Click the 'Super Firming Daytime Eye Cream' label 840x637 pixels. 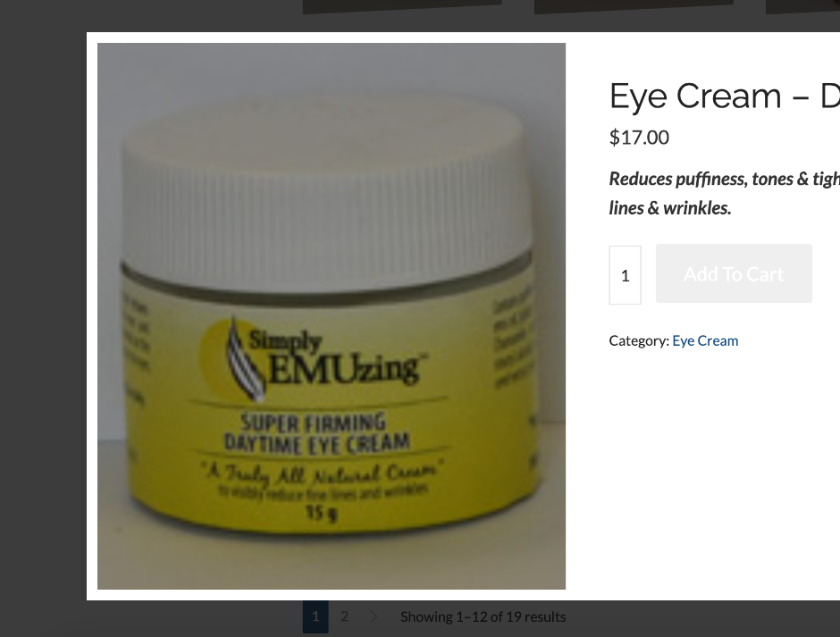(316, 432)
